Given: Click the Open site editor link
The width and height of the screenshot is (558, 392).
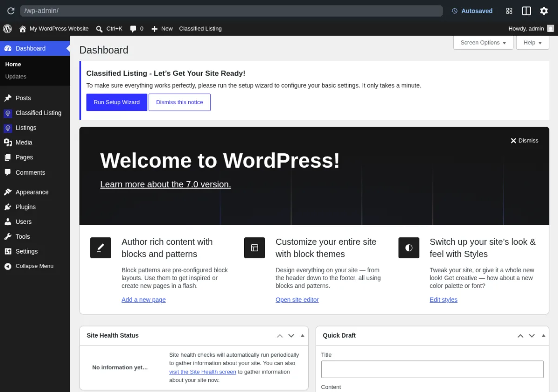Looking at the screenshot, I should [x=297, y=300].
